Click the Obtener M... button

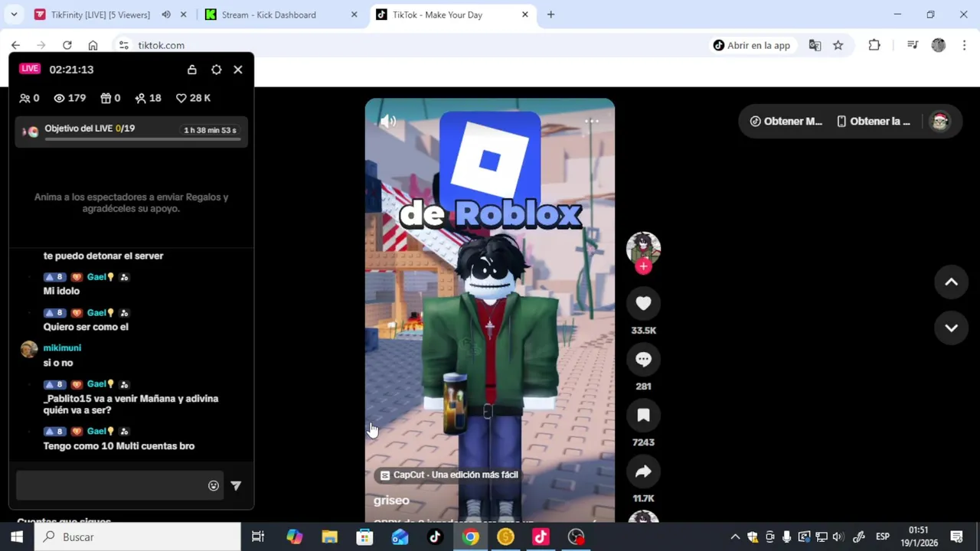[786, 121]
